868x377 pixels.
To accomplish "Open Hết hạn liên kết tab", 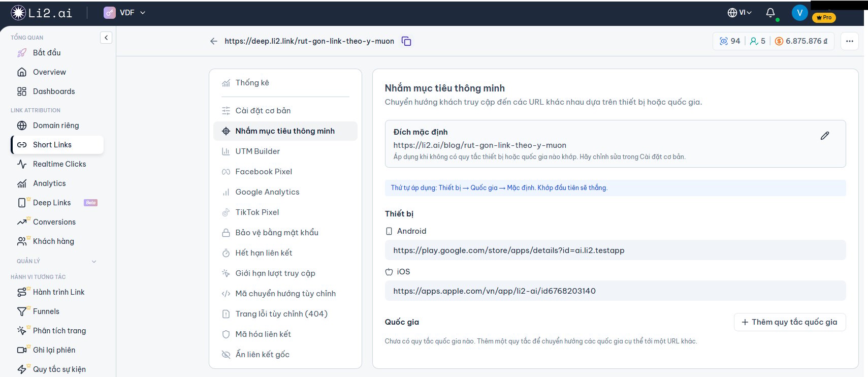I will 285,253.
